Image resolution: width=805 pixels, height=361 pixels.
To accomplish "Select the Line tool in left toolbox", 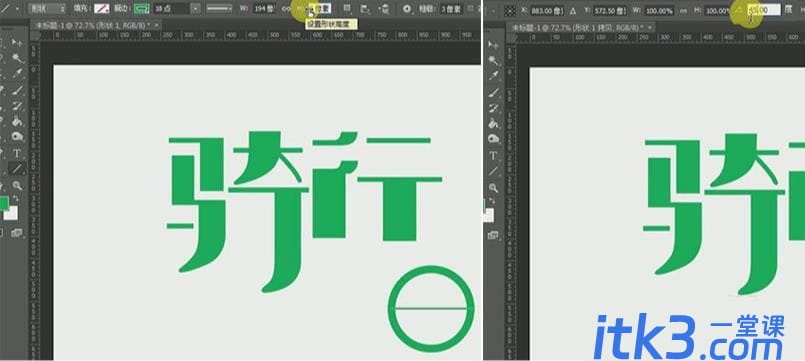I will (x=17, y=168).
